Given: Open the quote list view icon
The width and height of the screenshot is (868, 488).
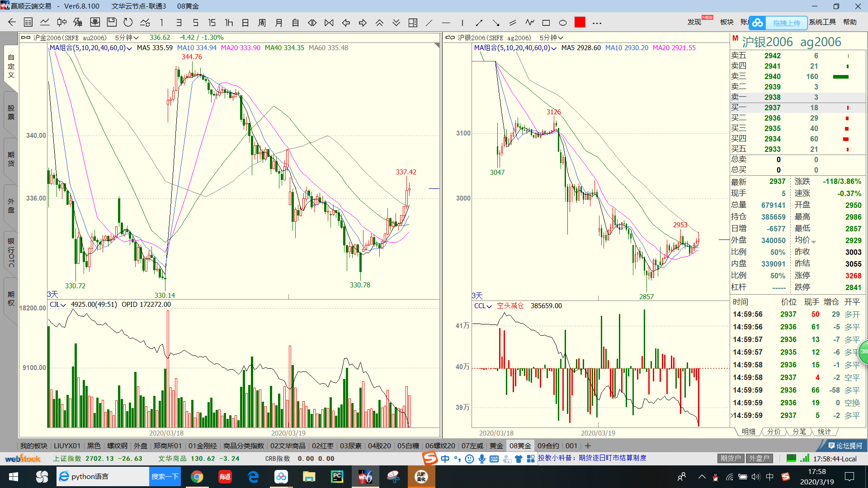Looking at the screenshot, I should 28,23.
